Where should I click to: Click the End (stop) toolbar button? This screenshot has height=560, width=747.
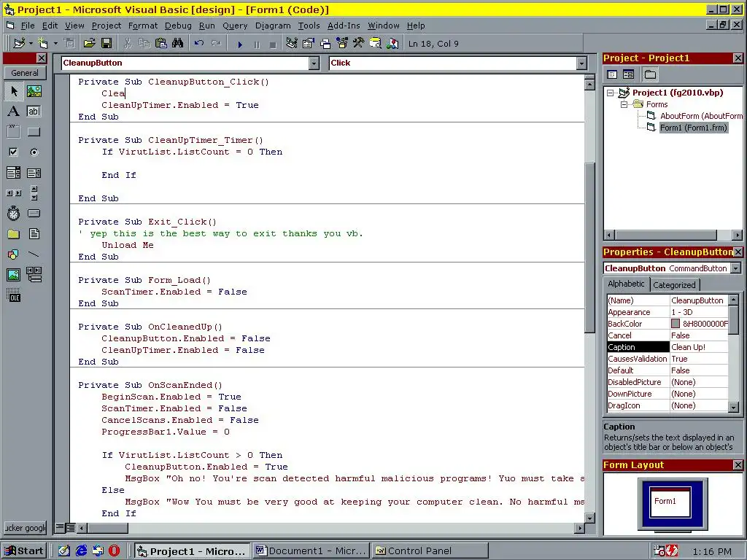pyautogui.click(x=273, y=44)
